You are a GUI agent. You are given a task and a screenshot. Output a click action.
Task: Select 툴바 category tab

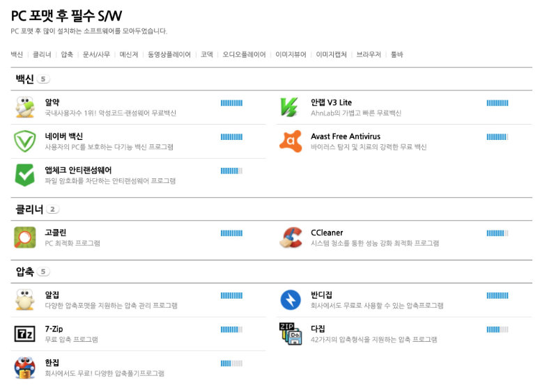(397, 54)
